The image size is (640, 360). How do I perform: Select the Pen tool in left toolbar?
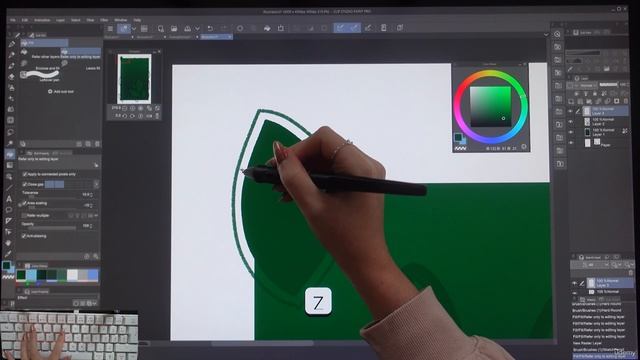(x=11, y=44)
